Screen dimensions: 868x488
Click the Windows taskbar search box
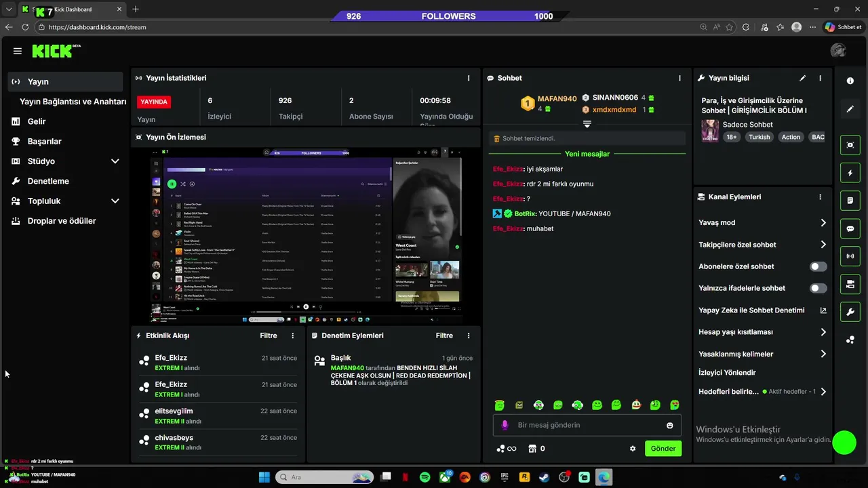(x=323, y=477)
